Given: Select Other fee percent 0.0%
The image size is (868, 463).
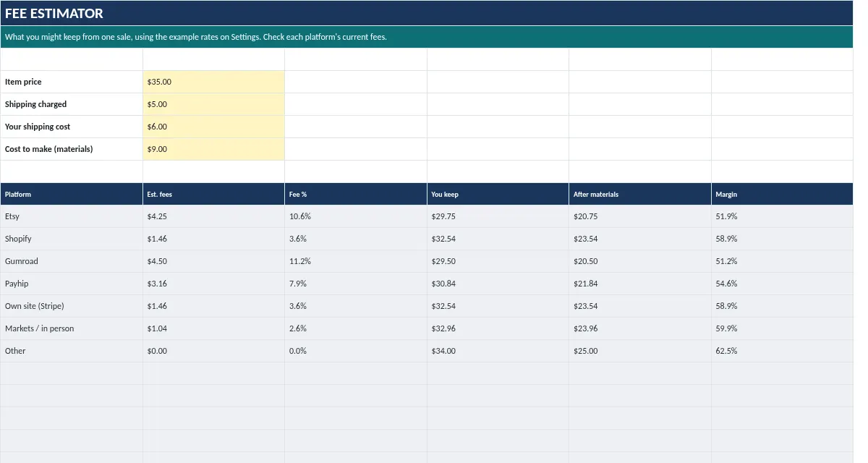Looking at the screenshot, I should click(x=356, y=351).
